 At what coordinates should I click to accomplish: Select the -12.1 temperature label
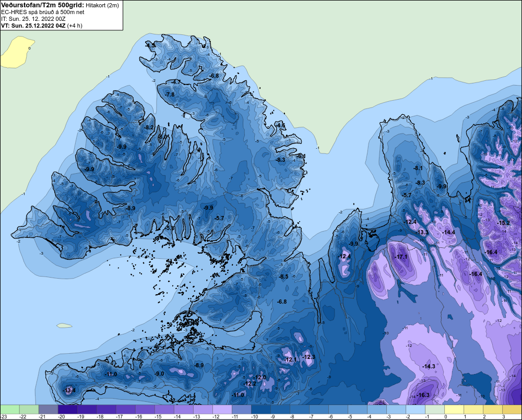coord(290,360)
